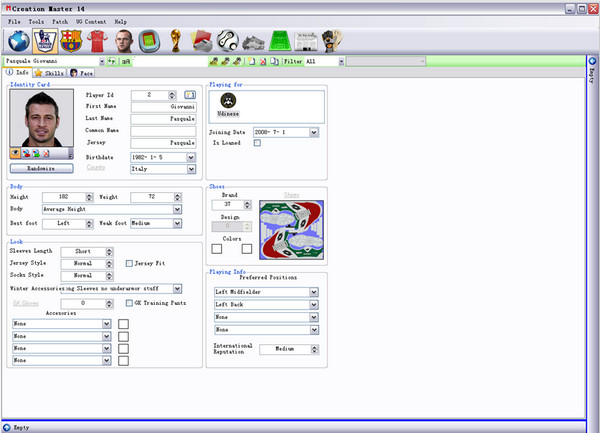Open the Help menu

click(x=121, y=22)
